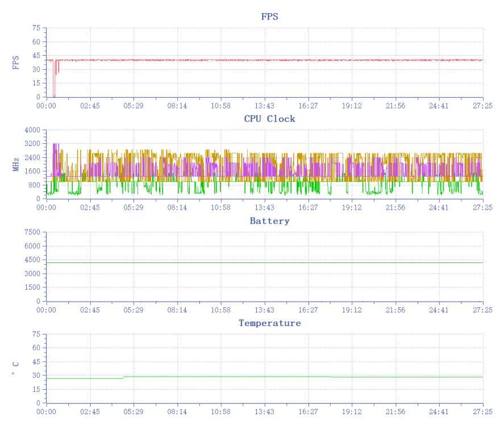Image resolution: width=504 pixels, height=426 pixels.
Task: Select 19:12 time label under Battery chart
Action: [x=352, y=310]
